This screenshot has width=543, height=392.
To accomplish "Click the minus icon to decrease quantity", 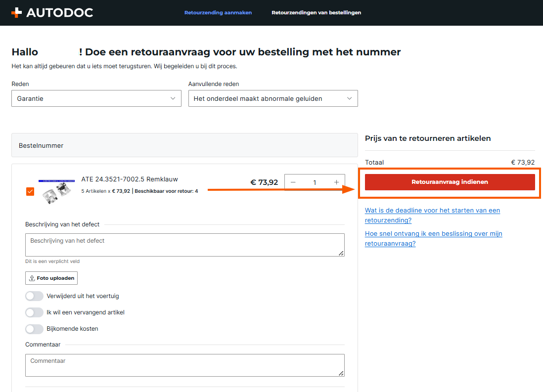I will (x=293, y=182).
